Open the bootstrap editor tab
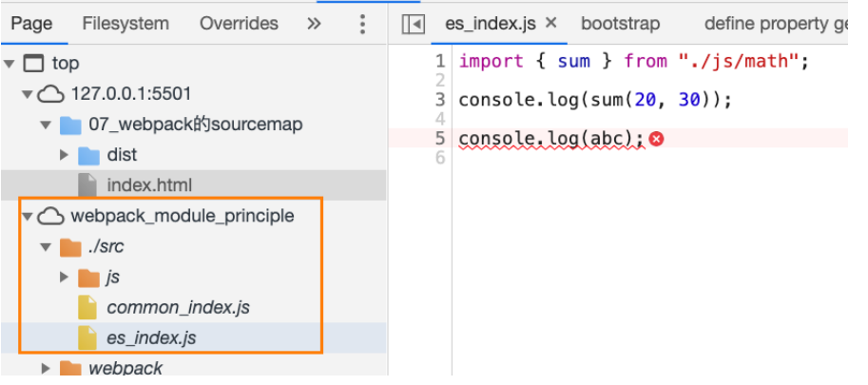 620,24
